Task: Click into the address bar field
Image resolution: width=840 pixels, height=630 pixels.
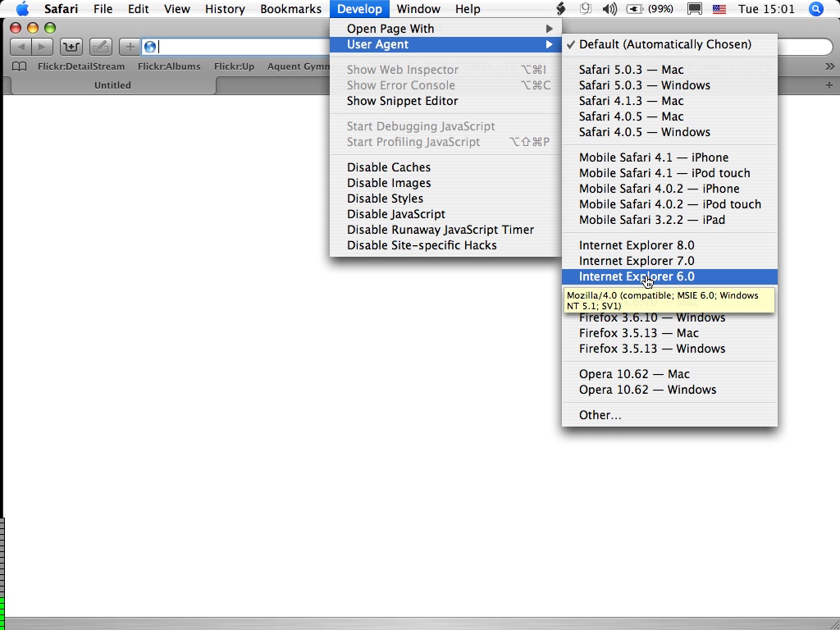Action: pyautogui.click(x=235, y=47)
